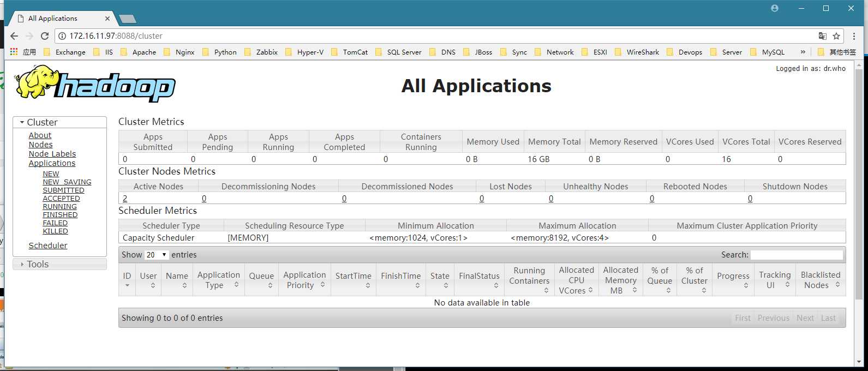Open the Devops bookmark folder
Viewport: 868px width, 371px height.
(684, 52)
